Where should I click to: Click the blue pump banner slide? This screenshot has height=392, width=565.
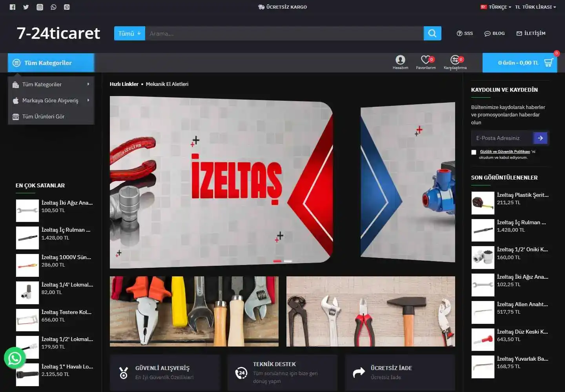point(408,182)
